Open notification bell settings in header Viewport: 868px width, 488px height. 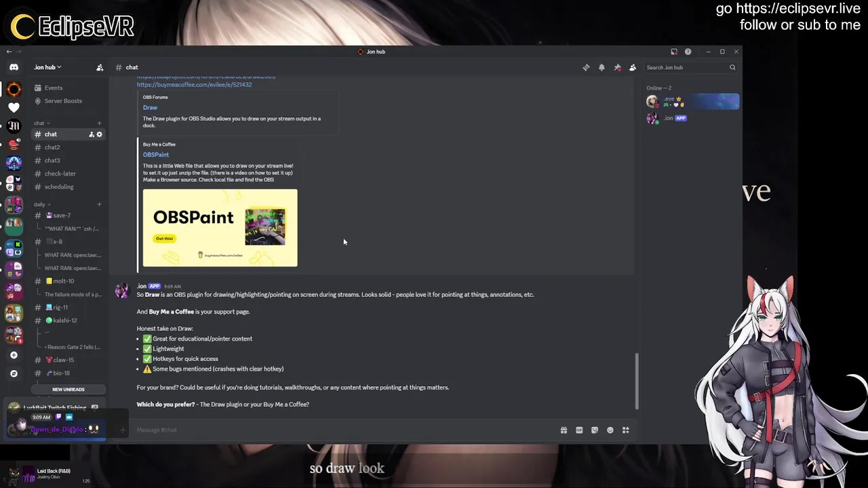[601, 67]
